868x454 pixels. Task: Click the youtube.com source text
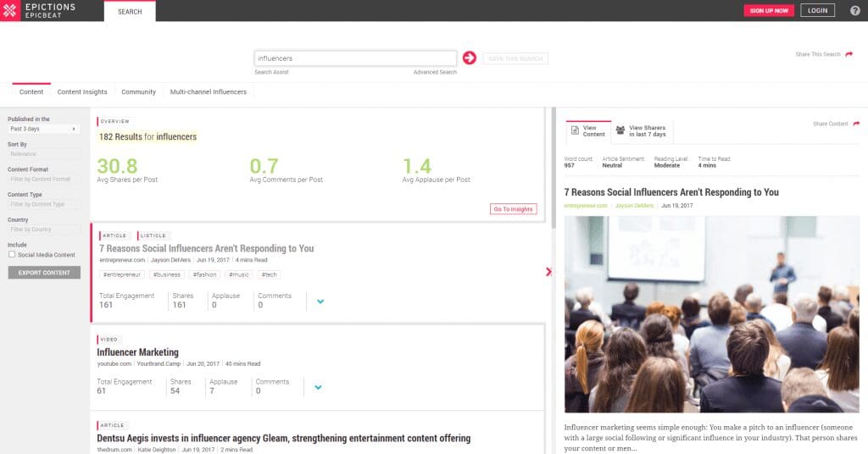click(x=114, y=364)
